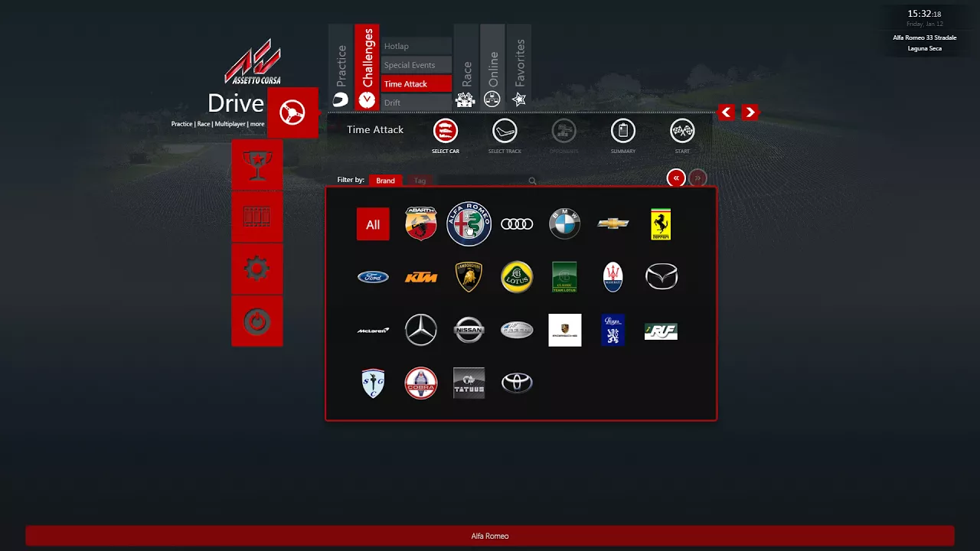980x551 pixels.
Task: Select the orange KTM logo
Action: (421, 277)
